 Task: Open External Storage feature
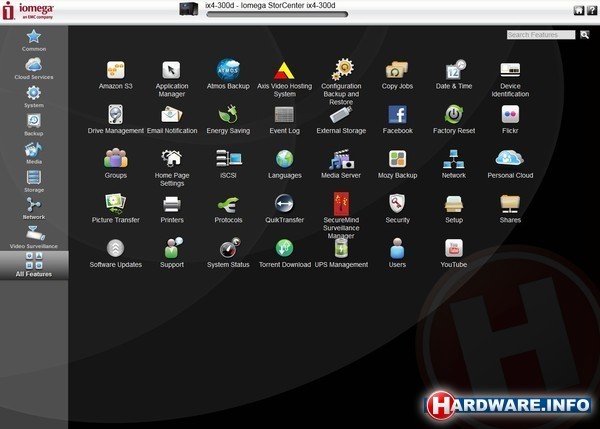coord(341,119)
